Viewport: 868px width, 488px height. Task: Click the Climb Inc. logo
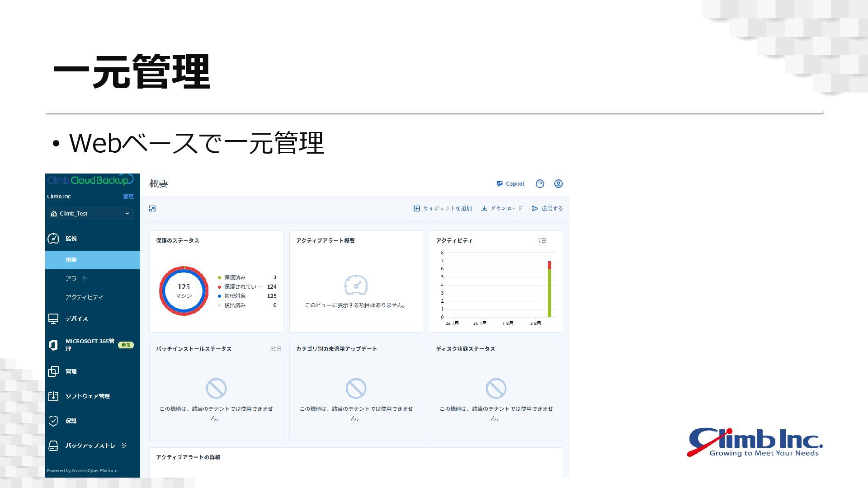(755, 442)
